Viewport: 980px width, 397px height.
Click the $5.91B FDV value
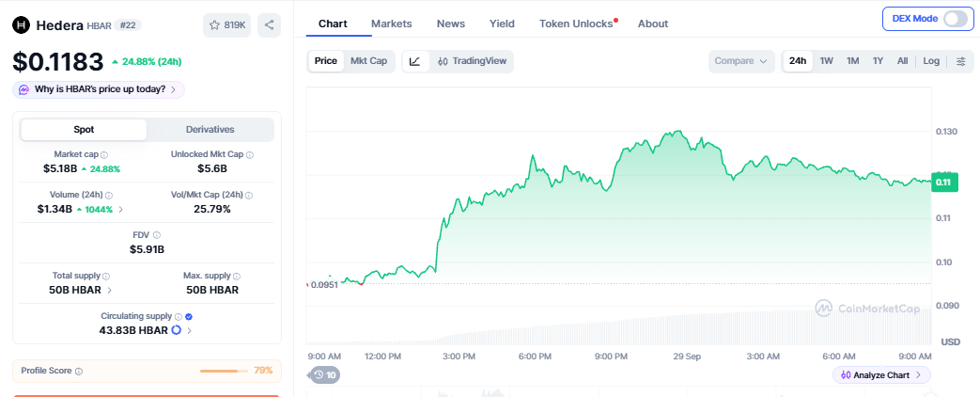[147, 249]
